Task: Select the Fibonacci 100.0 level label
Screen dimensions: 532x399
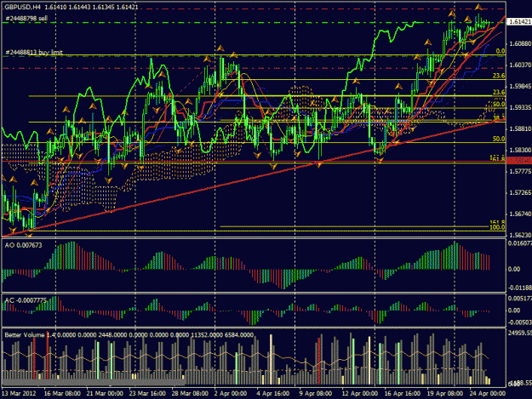Action: (x=497, y=227)
